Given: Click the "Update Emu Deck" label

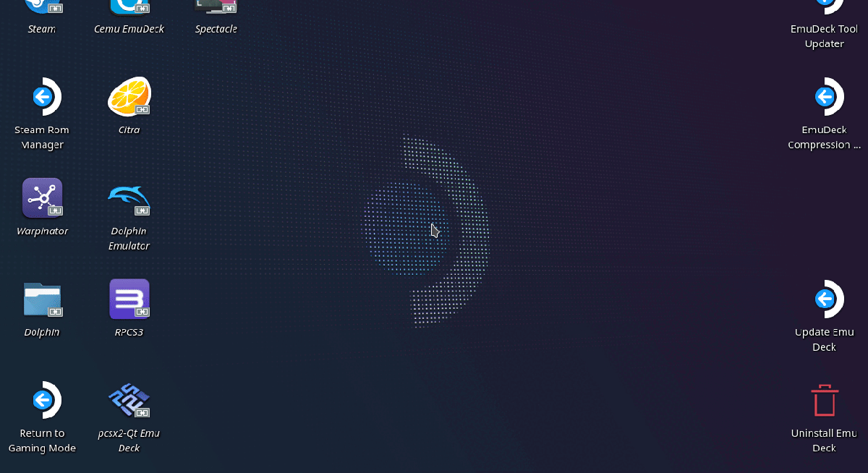Looking at the screenshot, I should click(x=825, y=340).
